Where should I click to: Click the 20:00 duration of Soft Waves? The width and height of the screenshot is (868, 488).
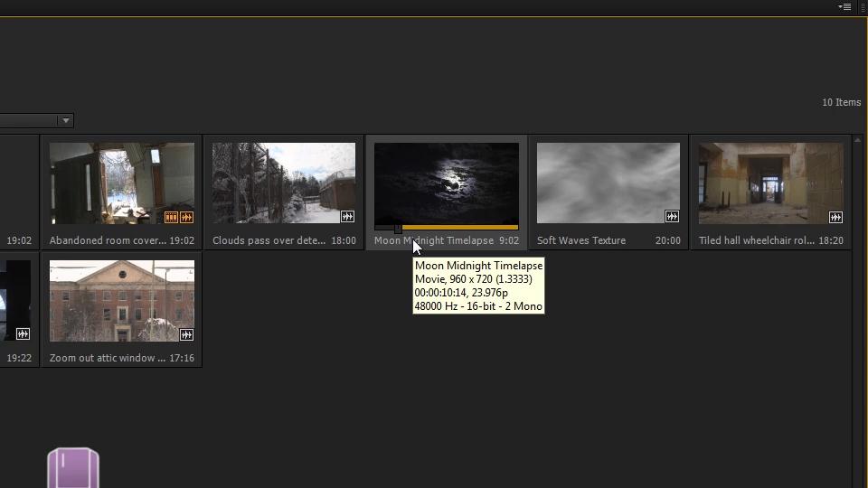tap(667, 240)
